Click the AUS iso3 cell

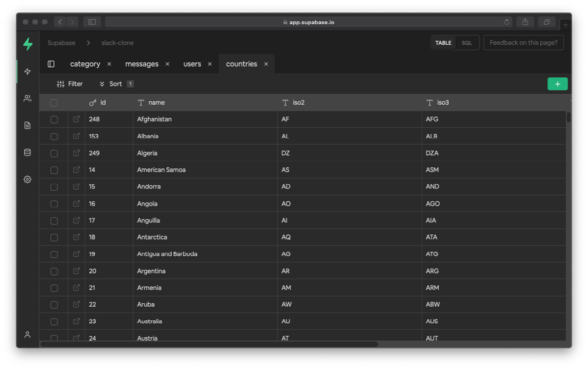[494, 321]
